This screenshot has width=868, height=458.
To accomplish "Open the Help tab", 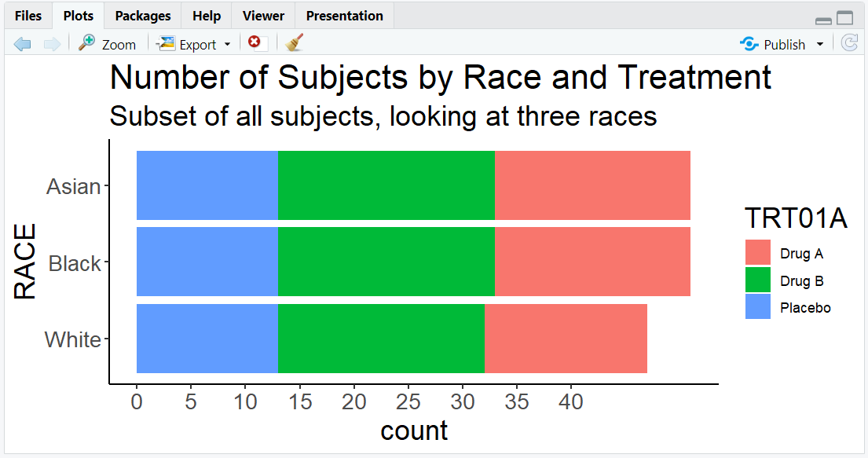I will (x=206, y=16).
